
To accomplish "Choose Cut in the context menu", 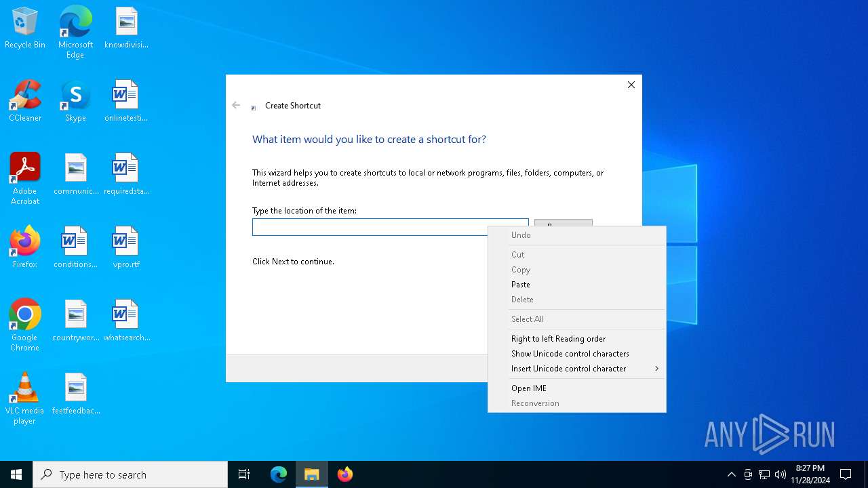I will point(576,255).
